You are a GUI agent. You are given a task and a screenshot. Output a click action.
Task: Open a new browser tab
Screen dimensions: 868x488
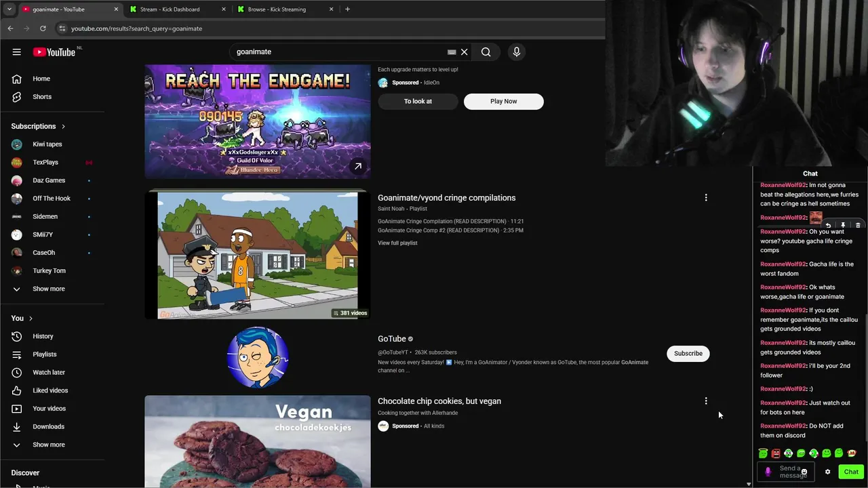(x=347, y=9)
